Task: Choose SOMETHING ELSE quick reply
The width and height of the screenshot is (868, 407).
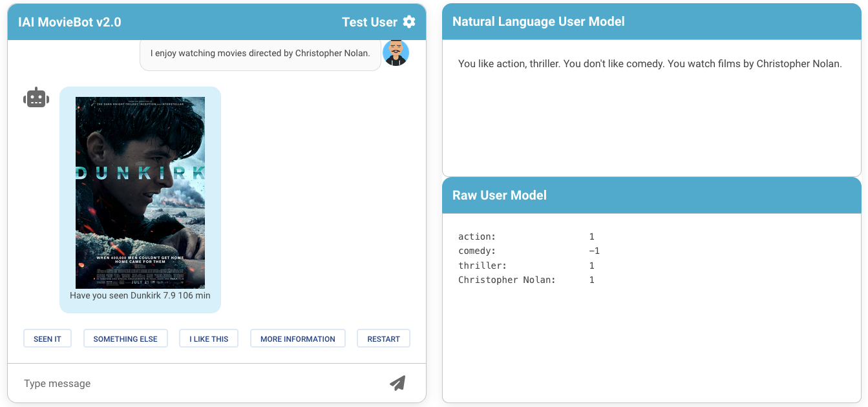Action: [125, 339]
